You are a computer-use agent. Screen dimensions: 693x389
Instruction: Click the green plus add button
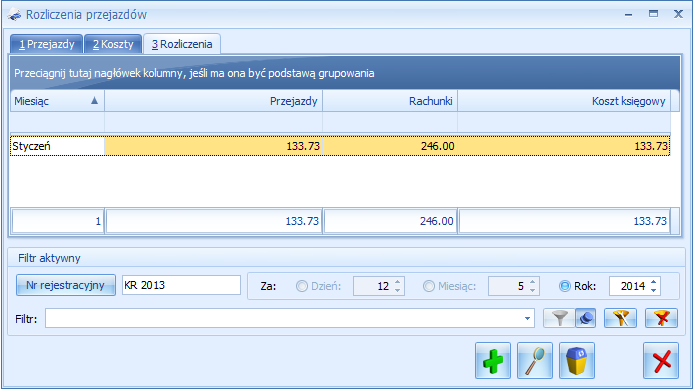[493, 361]
